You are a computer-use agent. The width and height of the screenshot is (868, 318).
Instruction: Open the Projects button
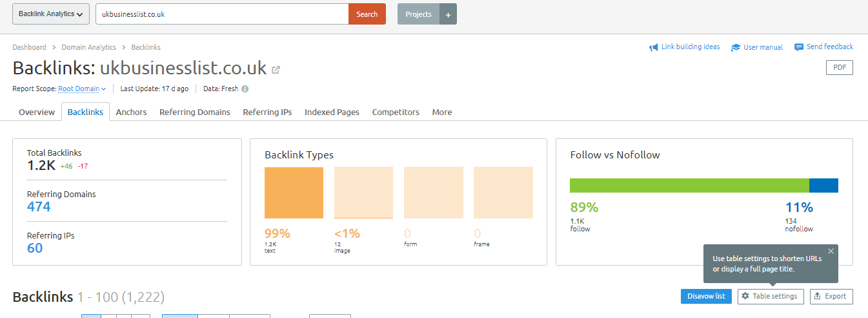pyautogui.click(x=418, y=14)
